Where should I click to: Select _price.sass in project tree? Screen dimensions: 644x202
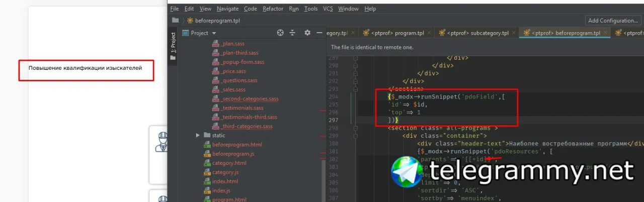point(233,71)
